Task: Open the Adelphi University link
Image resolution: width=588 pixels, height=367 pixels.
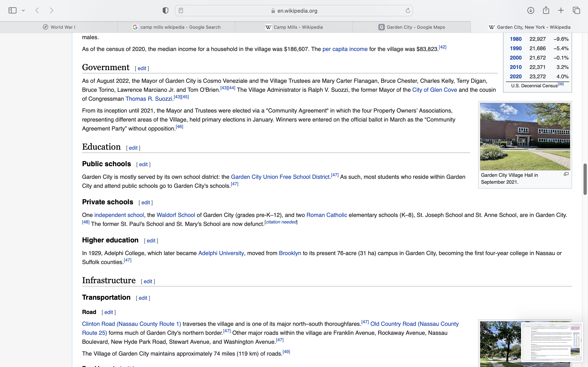Action: coord(221,253)
